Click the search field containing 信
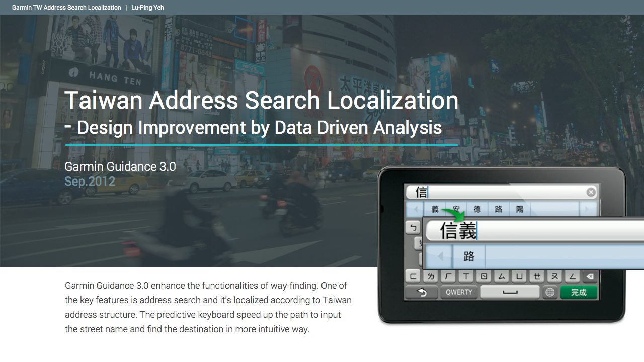 501,192
